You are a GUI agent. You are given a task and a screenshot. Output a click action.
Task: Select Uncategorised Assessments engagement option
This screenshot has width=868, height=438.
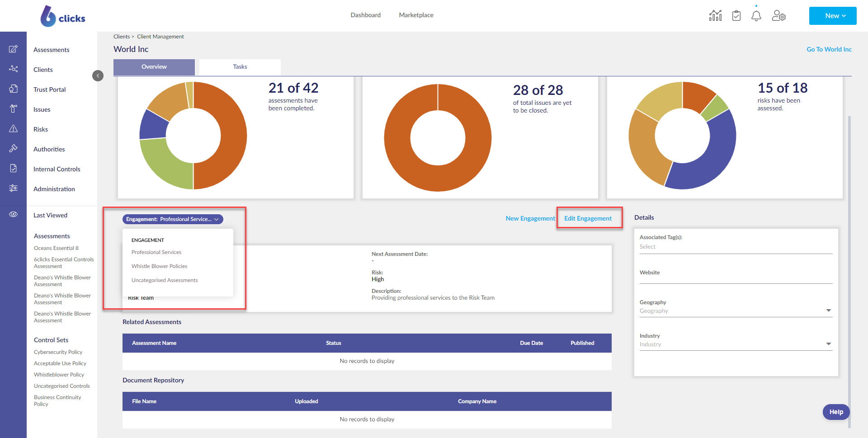(x=165, y=280)
